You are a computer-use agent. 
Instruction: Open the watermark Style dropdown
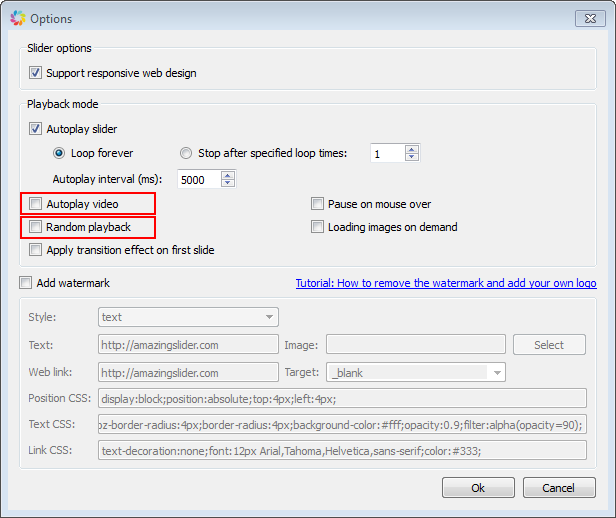[188, 317]
